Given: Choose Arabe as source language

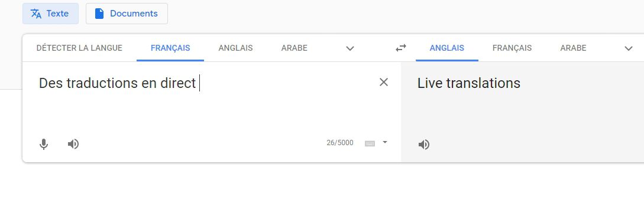Looking at the screenshot, I should [294, 48].
